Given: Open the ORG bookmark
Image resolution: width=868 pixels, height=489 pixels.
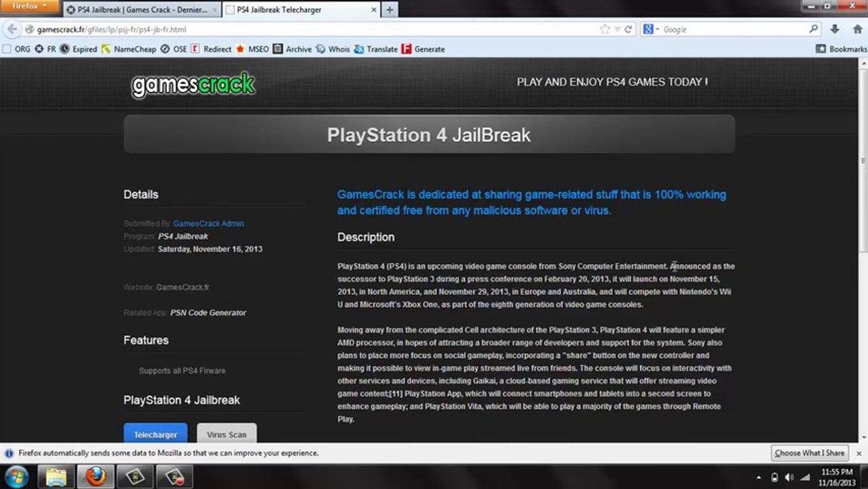Looking at the screenshot, I should (16, 49).
